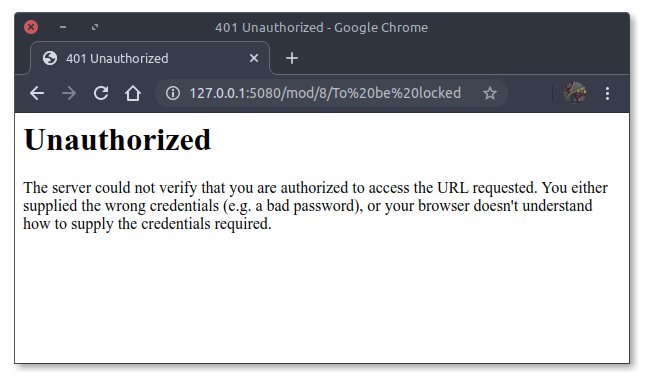
Task: Close the Chrome window with red button
Action: click(31, 27)
